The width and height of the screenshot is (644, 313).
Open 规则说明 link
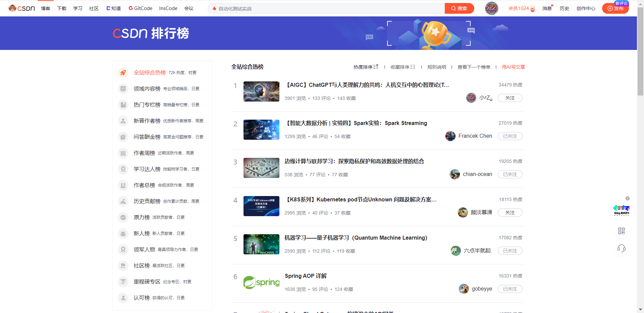437,67
